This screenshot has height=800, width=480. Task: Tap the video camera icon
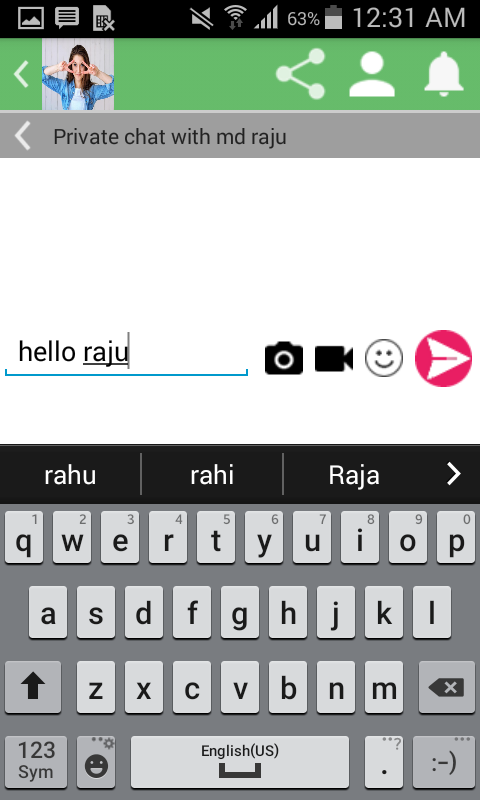pyautogui.click(x=334, y=358)
